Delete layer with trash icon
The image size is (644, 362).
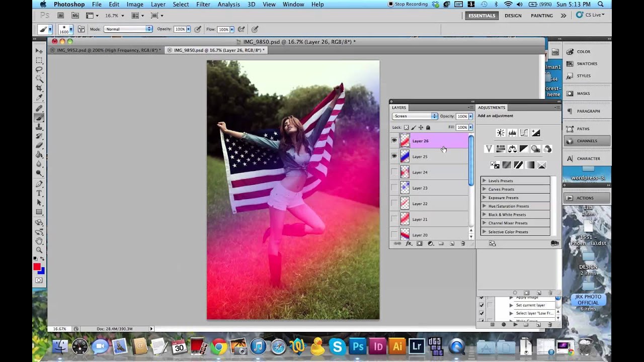pyautogui.click(x=463, y=243)
